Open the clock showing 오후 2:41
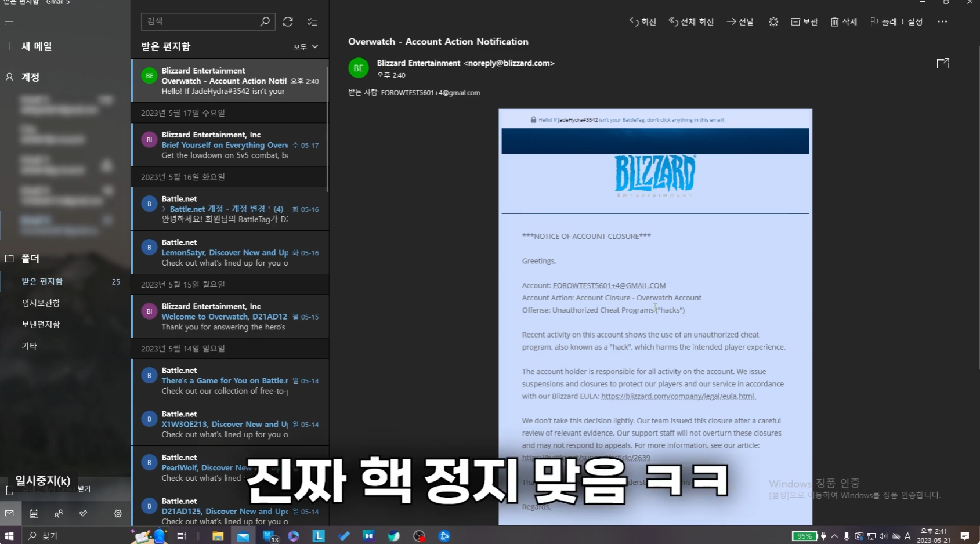The width and height of the screenshot is (980, 544). (x=934, y=536)
